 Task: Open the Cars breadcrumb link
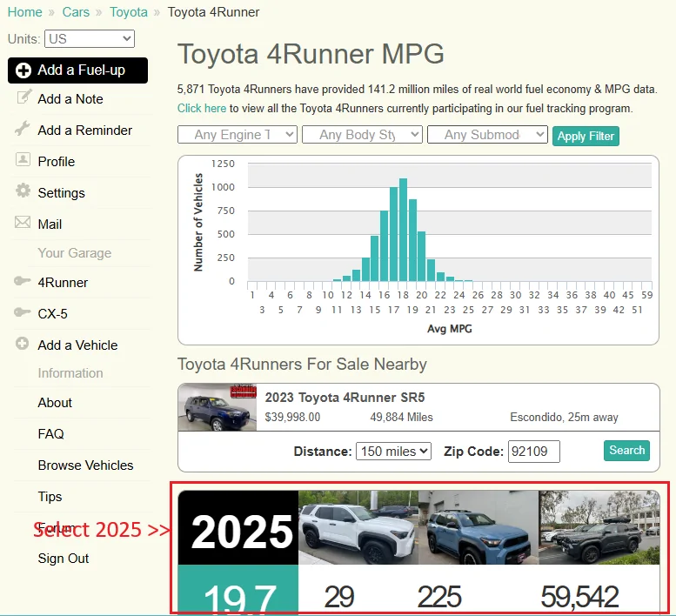pos(76,12)
